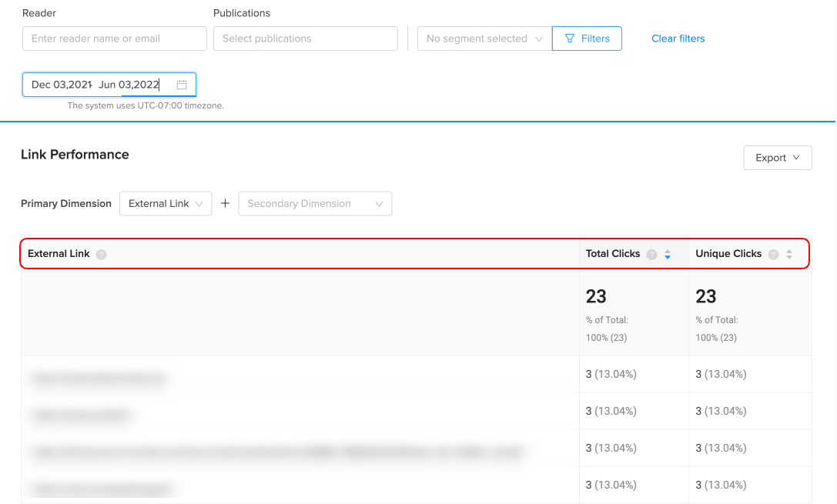Click help icon next to External Link
The width and height of the screenshot is (837, 504).
tap(101, 254)
